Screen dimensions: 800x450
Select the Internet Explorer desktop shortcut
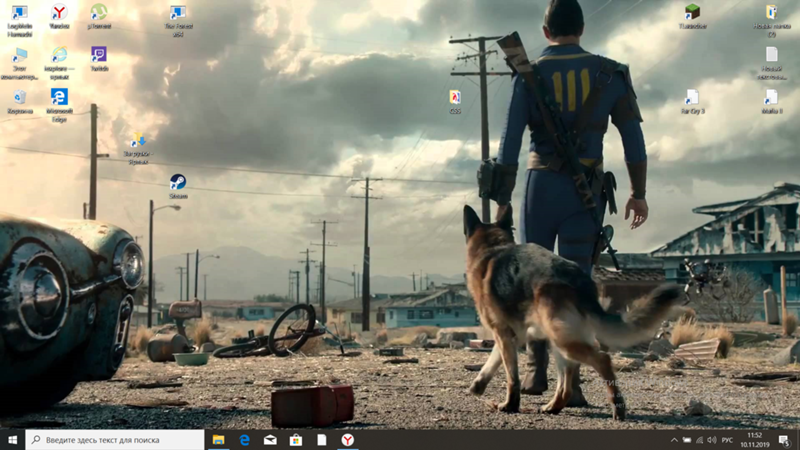pos(59,64)
